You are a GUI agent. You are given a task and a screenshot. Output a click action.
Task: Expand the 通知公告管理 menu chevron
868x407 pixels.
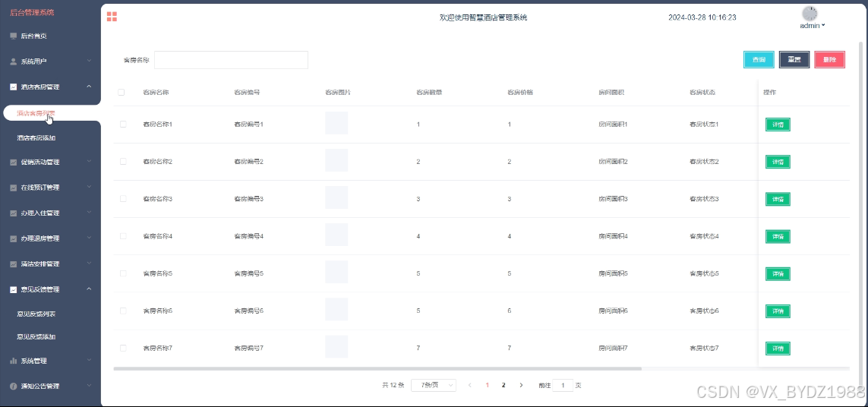pyautogui.click(x=89, y=386)
